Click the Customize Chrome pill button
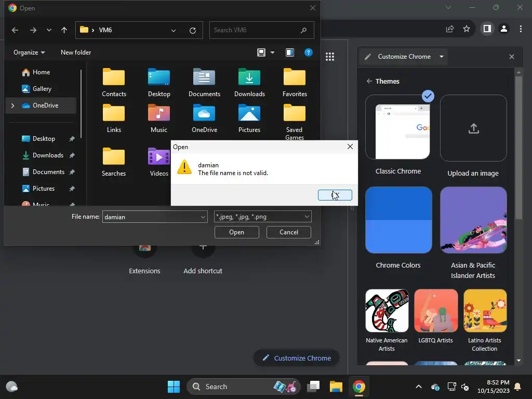This screenshot has width=532, height=399. click(x=297, y=358)
